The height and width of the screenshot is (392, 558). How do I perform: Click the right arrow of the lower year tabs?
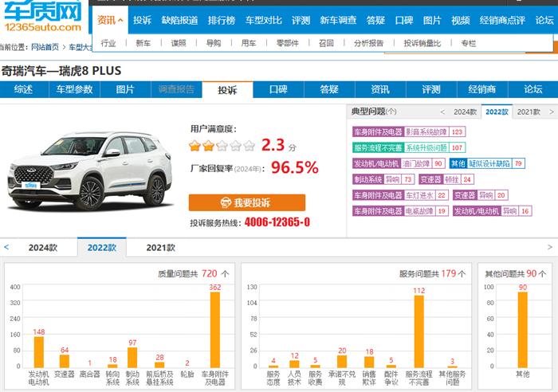click(x=550, y=247)
